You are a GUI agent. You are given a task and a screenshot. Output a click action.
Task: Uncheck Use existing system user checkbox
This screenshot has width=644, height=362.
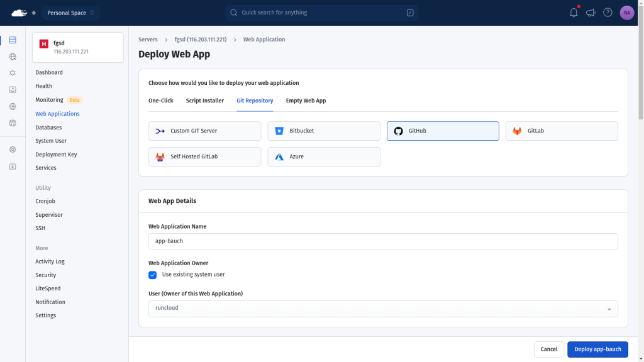pos(152,275)
